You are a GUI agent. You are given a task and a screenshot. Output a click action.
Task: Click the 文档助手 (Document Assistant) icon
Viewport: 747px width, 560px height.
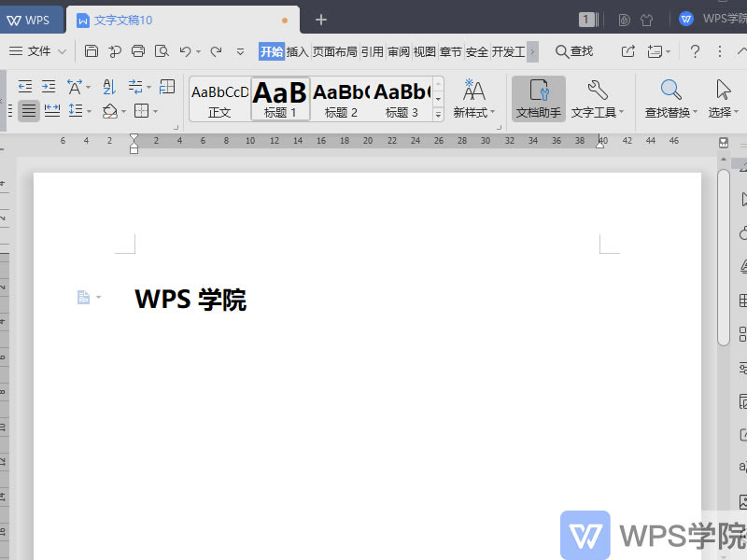pos(538,98)
